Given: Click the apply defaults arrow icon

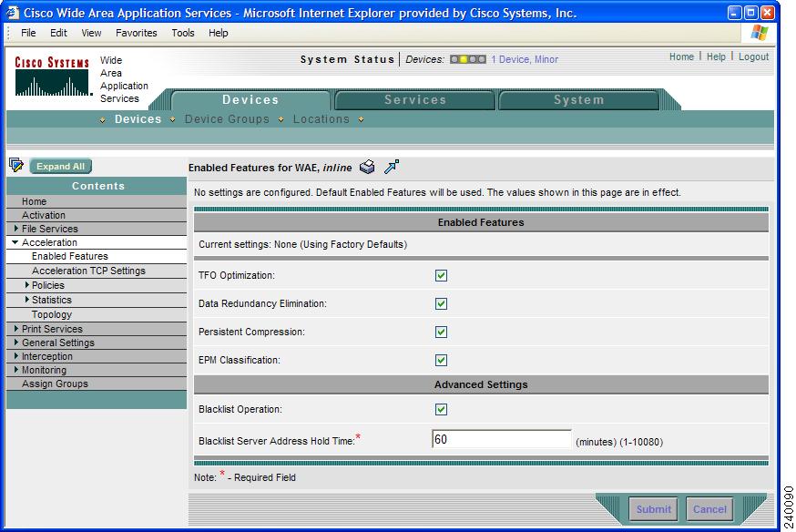Looking at the screenshot, I should (392, 167).
